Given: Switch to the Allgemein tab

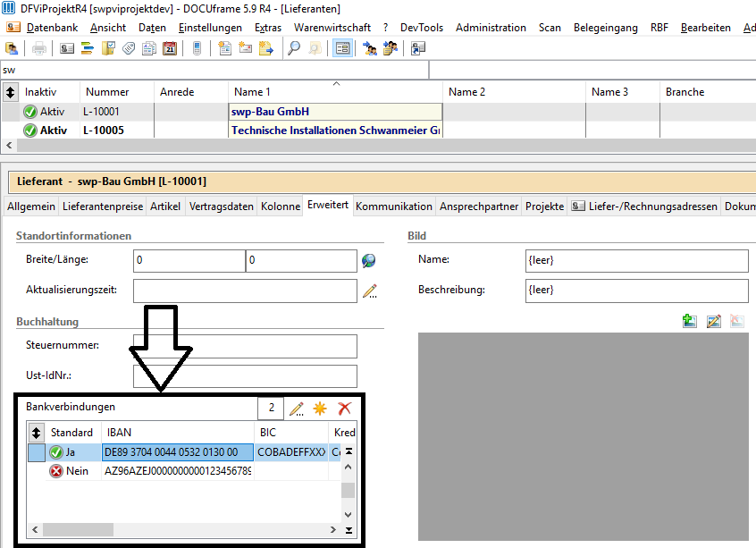Looking at the screenshot, I should coord(31,207).
